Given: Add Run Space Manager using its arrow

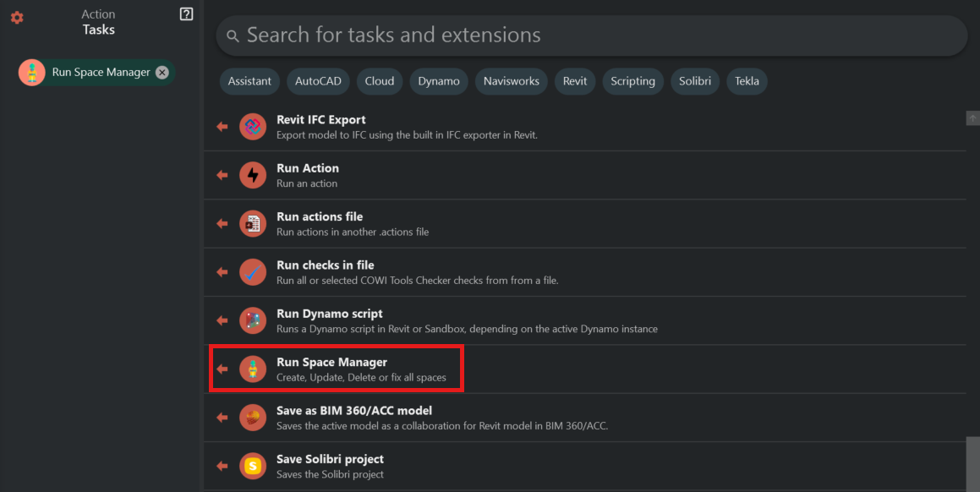Looking at the screenshot, I should coord(222,369).
